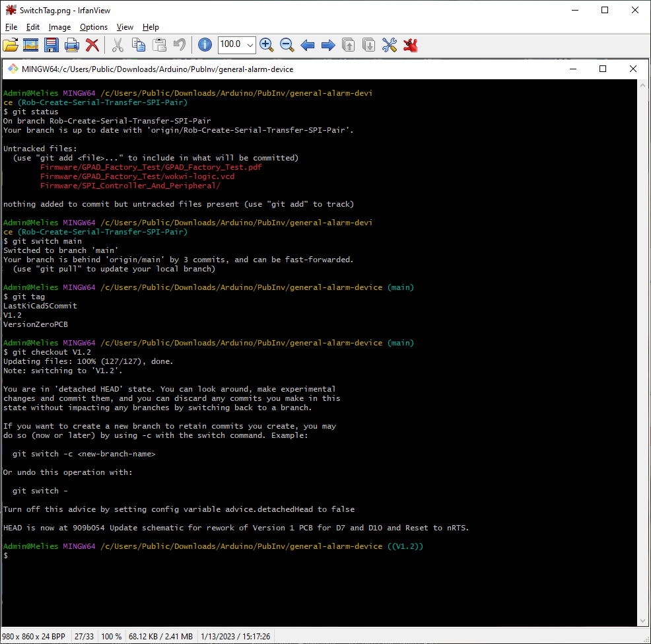Delete the file using the red X icon
The height and width of the screenshot is (644, 651).
click(x=92, y=45)
